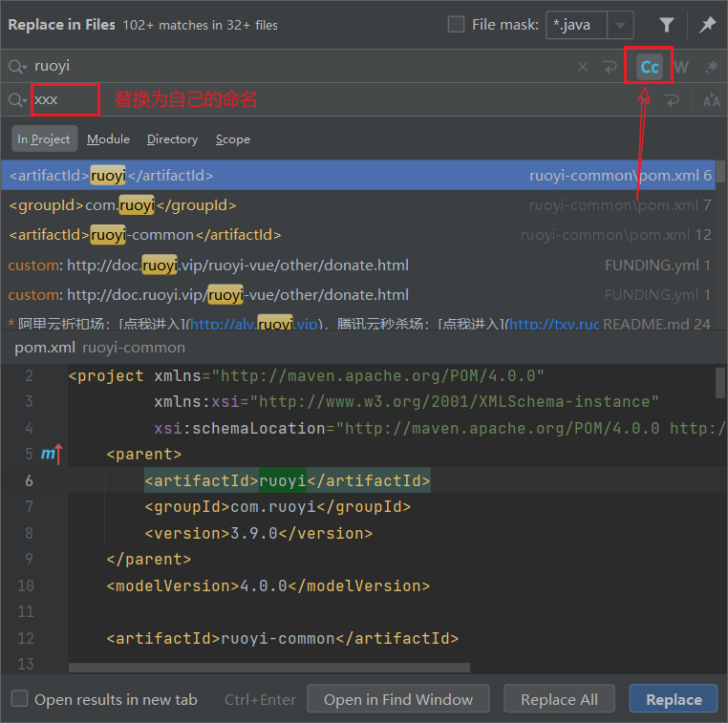Click the preview pane vertical scrollbar
This screenshot has width=728, height=723.
click(x=720, y=383)
